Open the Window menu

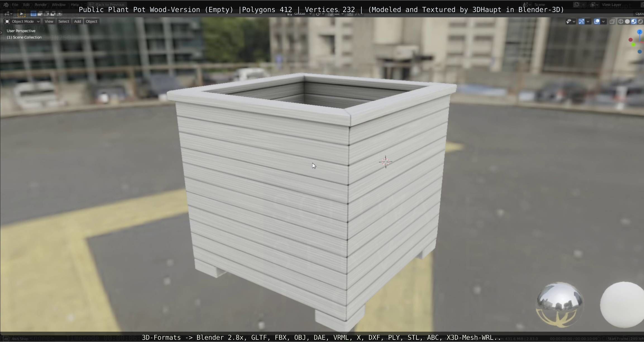59,5
